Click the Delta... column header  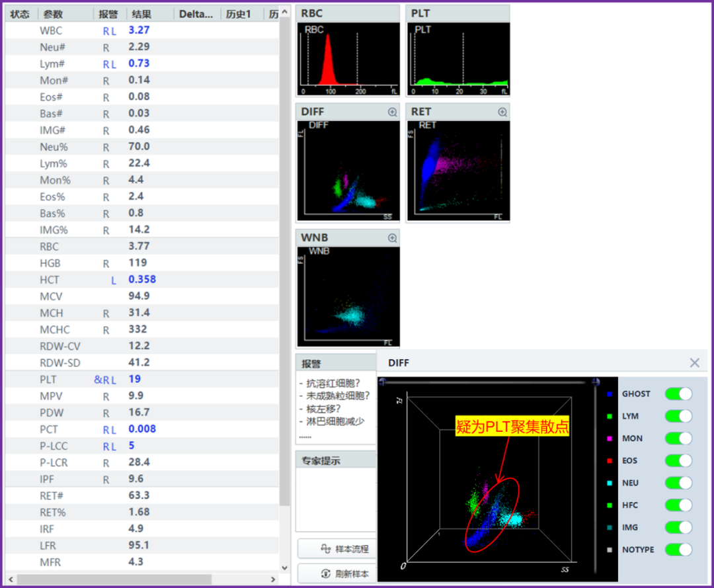196,14
